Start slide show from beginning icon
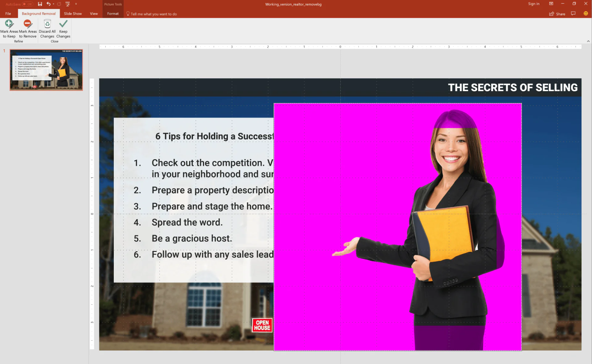 [68, 4]
